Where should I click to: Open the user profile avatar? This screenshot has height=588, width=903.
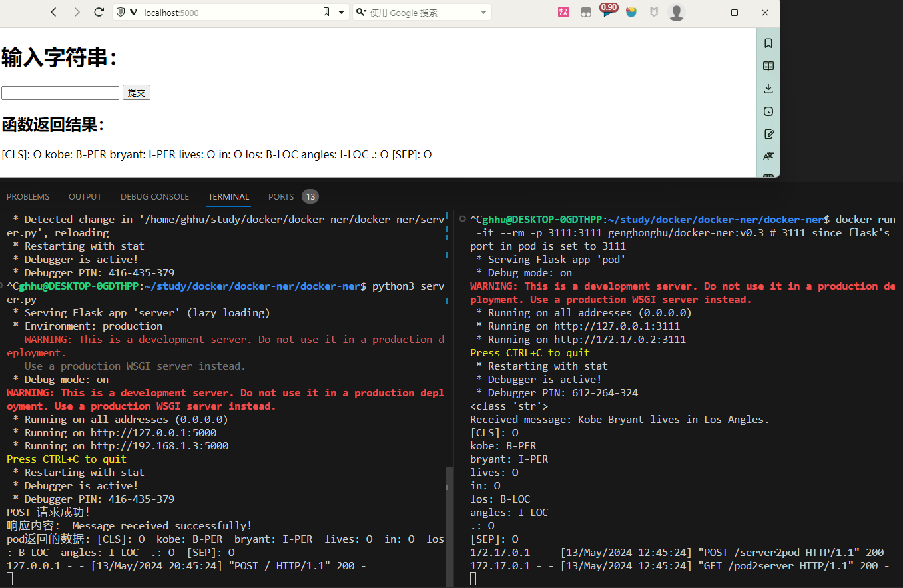[677, 12]
